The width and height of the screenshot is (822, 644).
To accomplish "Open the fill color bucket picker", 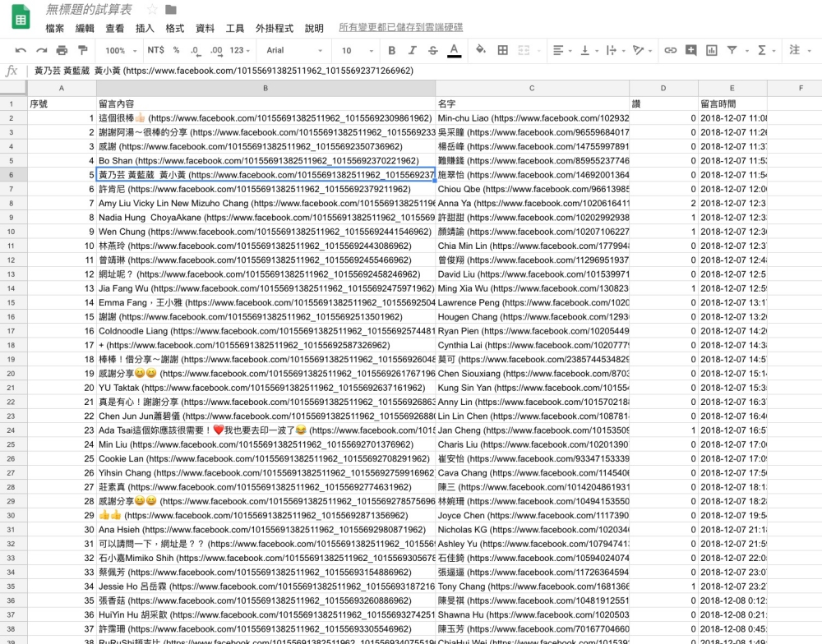I will 481,50.
